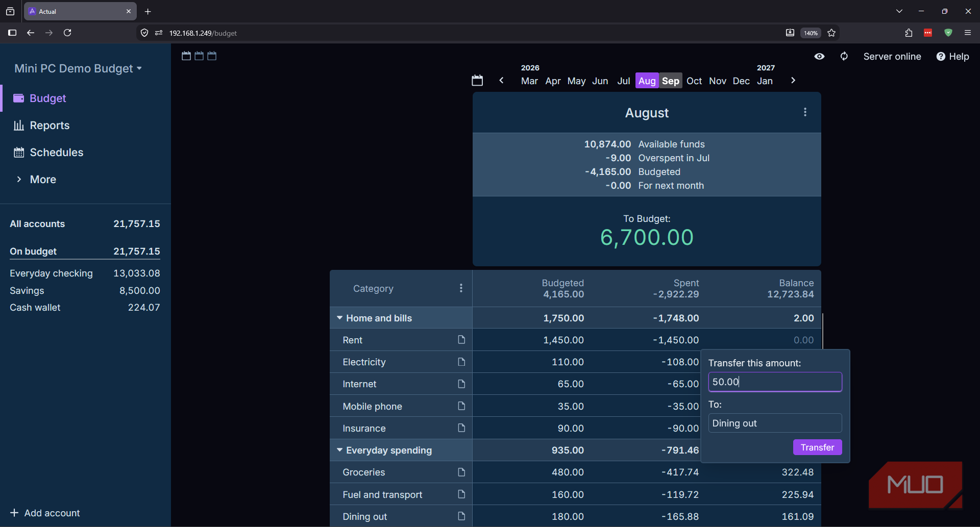The height and width of the screenshot is (527, 980).
Task: Collapse Everyday spending group
Action: click(x=339, y=450)
